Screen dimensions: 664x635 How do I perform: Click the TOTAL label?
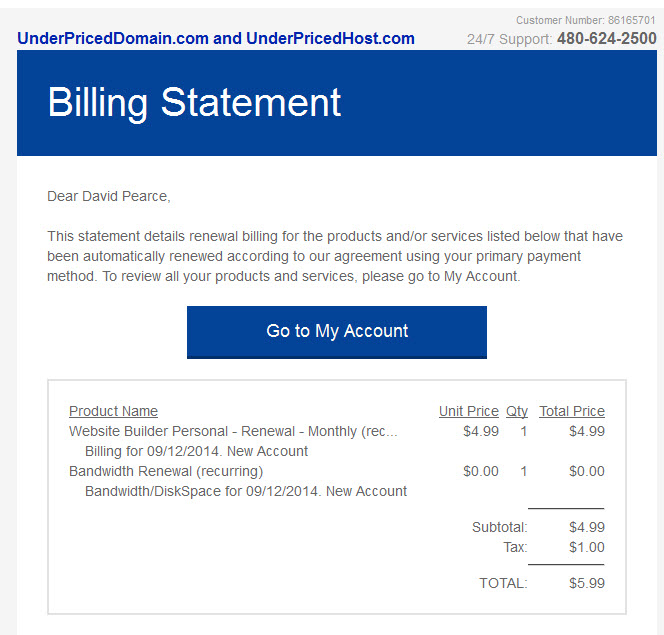[x=503, y=583]
